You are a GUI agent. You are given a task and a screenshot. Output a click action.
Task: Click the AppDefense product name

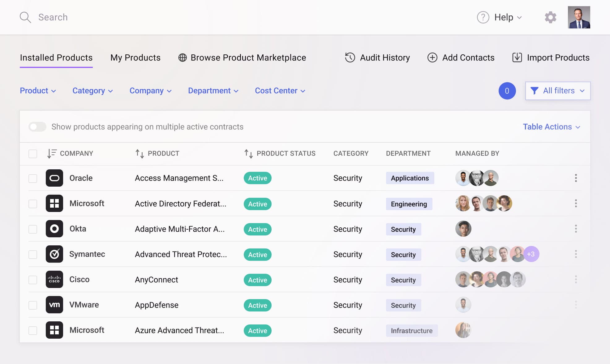(x=157, y=305)
